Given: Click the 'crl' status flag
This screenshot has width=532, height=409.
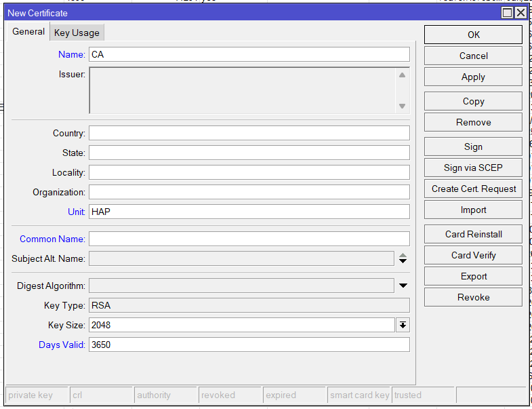Looking at the screenshot, I should coord(102,395).
